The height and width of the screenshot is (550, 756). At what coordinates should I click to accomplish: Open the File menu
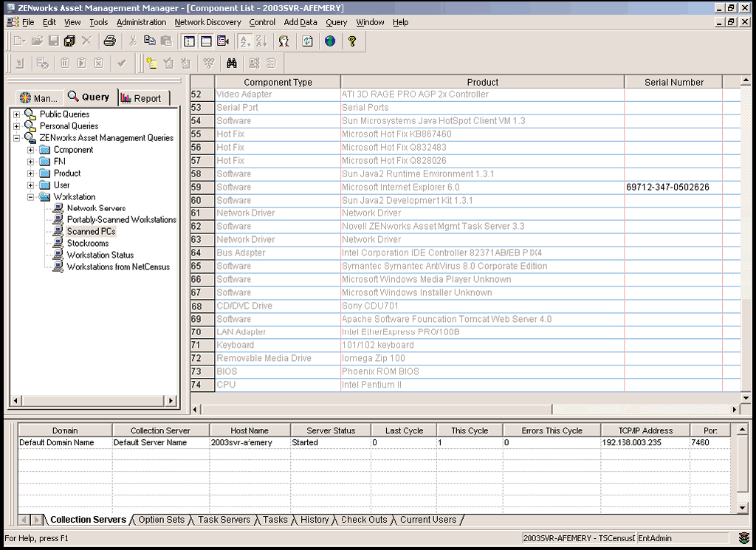[x=29, y=22]
